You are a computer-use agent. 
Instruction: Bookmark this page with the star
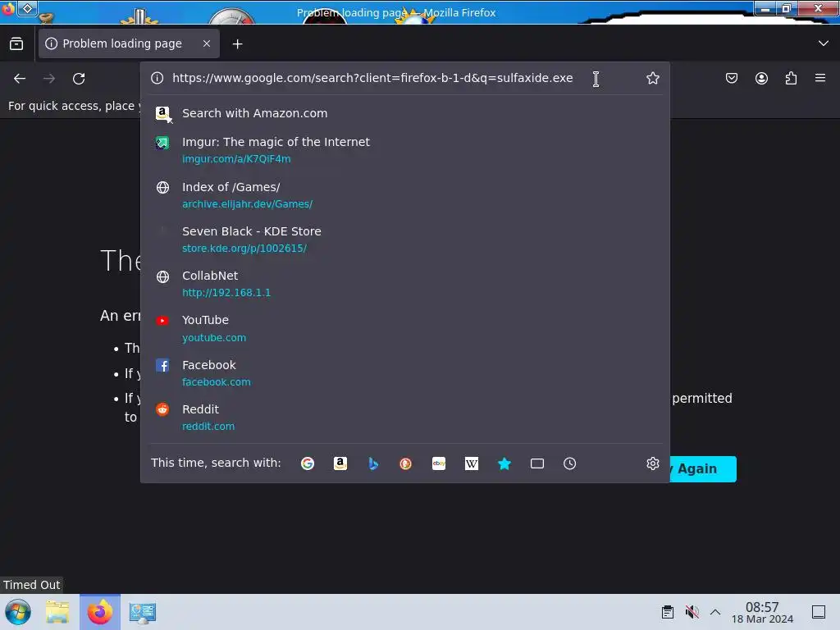point(652,78)
